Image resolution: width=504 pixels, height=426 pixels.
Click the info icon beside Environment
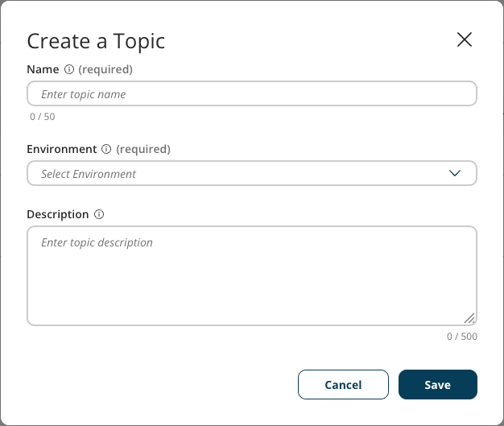pyautogui.click(x=105, y=149)
